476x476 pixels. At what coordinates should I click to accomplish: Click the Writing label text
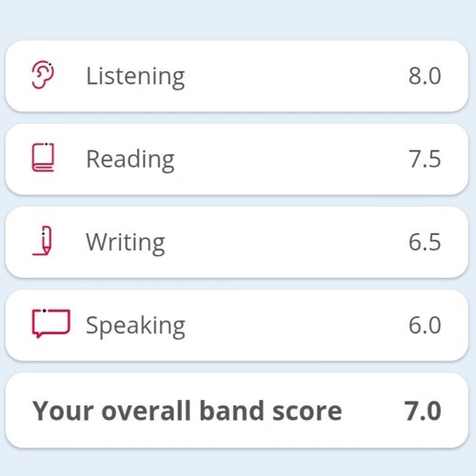[x=126, y=243]
